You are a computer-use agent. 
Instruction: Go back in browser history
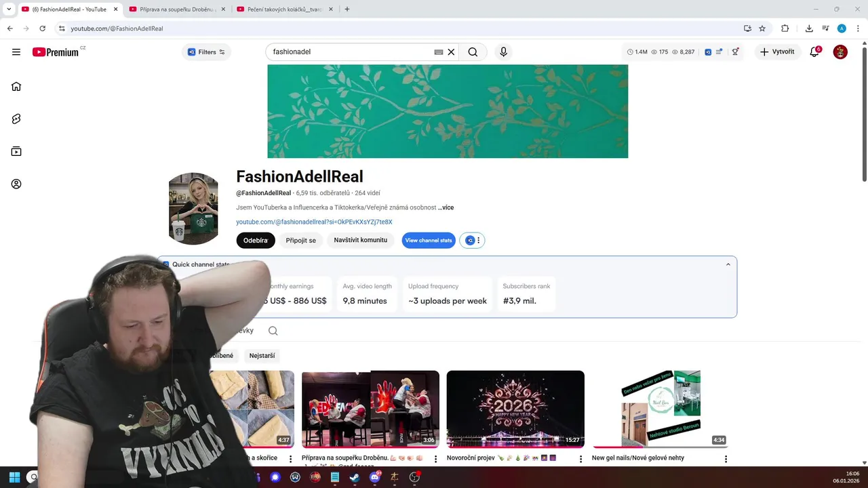coord(9,28)
